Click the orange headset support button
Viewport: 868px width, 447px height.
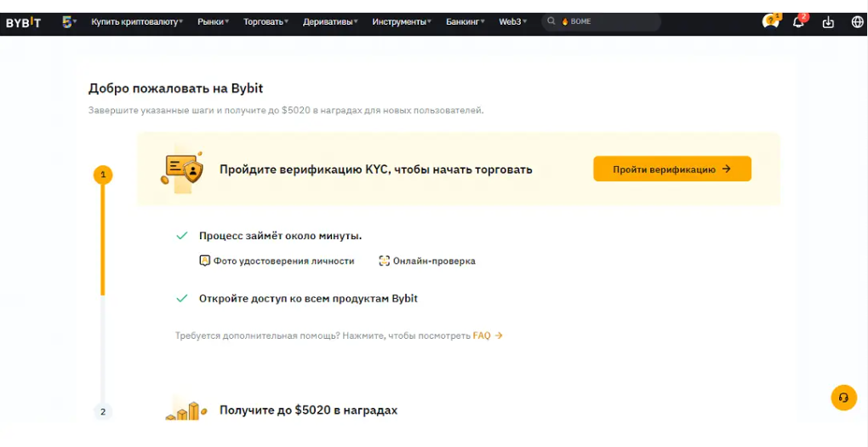(843, 398)
